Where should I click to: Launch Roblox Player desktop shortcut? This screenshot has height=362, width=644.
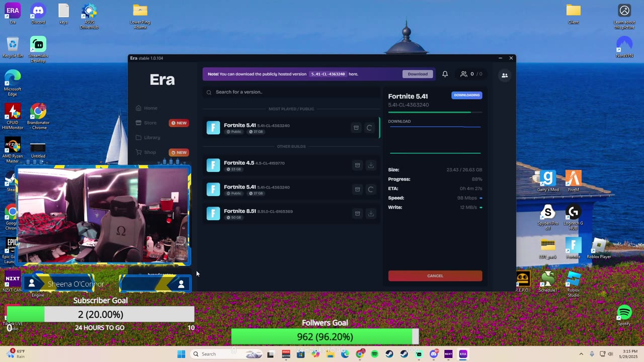pyautogui.click(x=599, y=248)
